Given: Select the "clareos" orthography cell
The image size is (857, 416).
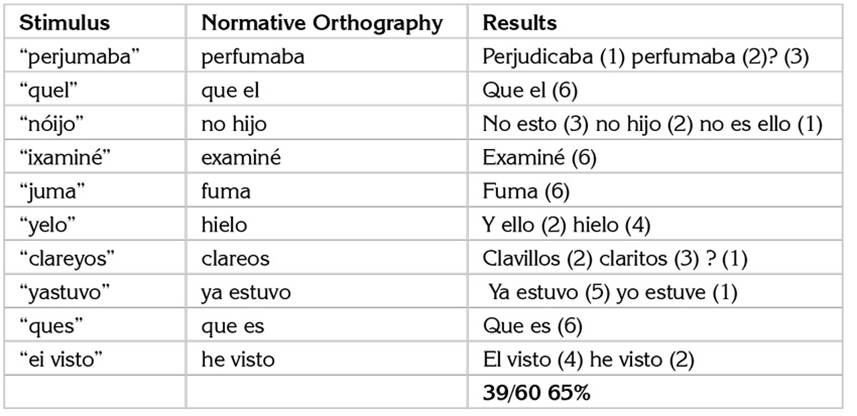Looking at the screenshot, I should (x=236, y=258).
